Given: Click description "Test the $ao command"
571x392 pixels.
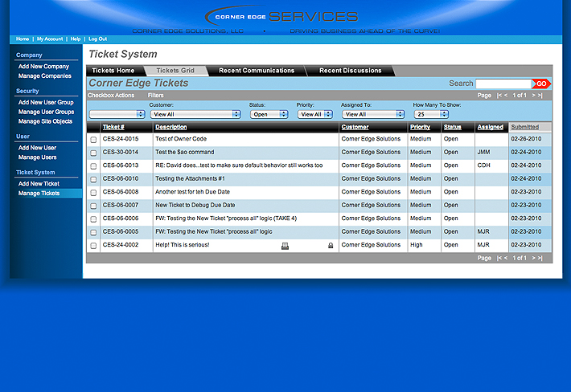Looking at the screenshot, I should click(185, 152).
